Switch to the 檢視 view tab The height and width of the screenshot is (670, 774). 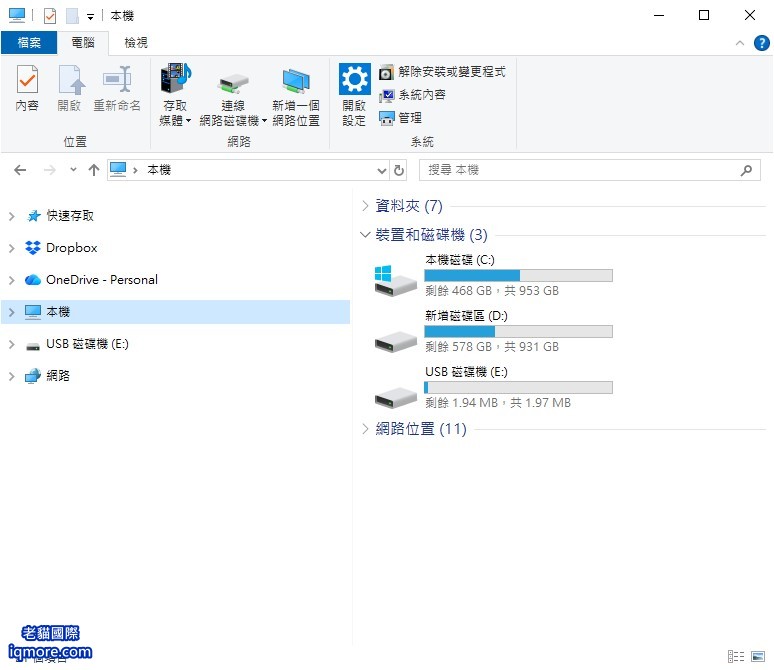pos(136,43)
